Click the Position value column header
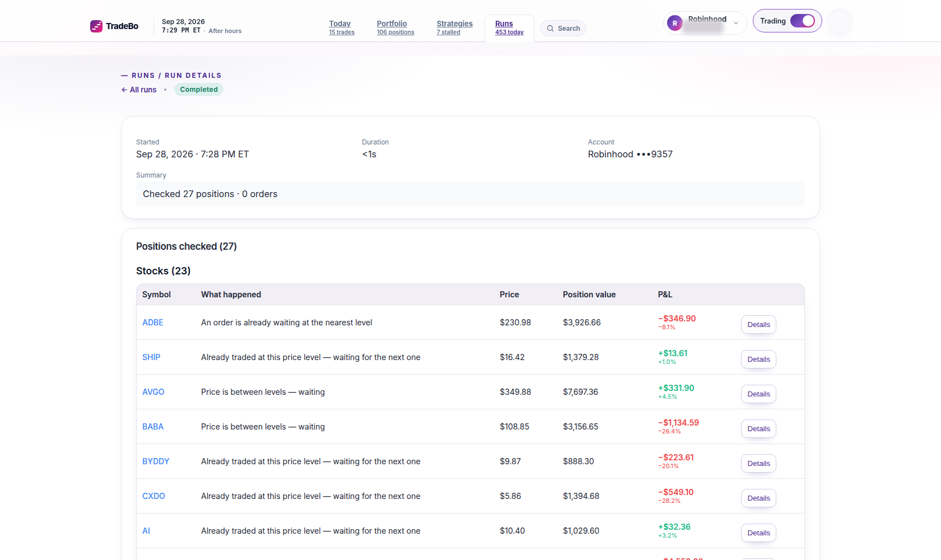The width and height of the screenshot is (941, 560). 589,295
